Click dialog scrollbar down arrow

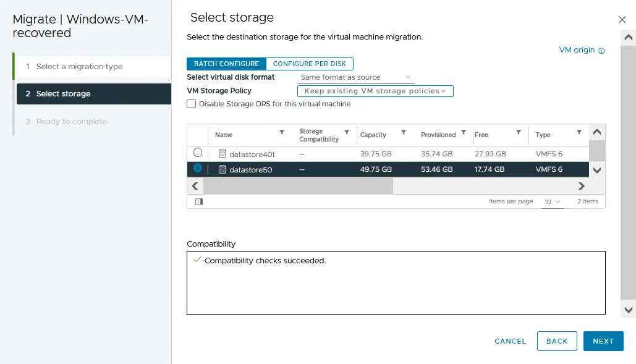click(x=629, y=310)
